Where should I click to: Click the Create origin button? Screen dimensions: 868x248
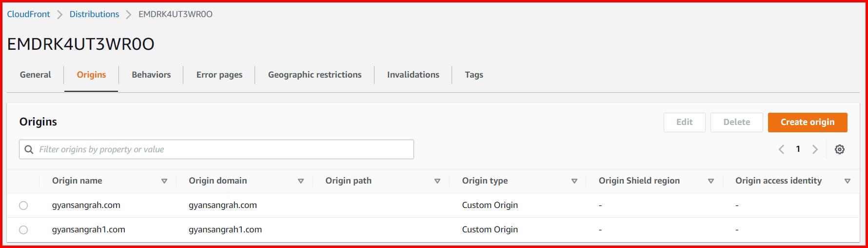[808, 122]
